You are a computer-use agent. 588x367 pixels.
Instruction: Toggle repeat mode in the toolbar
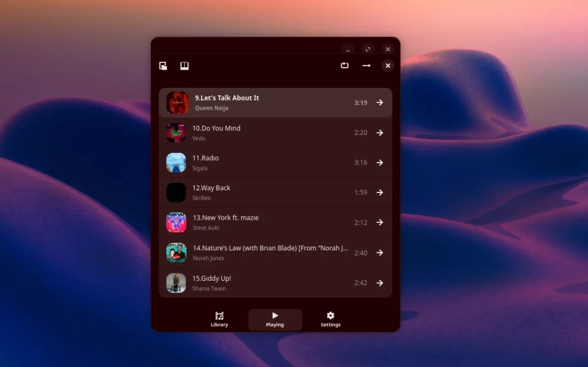[x=345, y=65]
